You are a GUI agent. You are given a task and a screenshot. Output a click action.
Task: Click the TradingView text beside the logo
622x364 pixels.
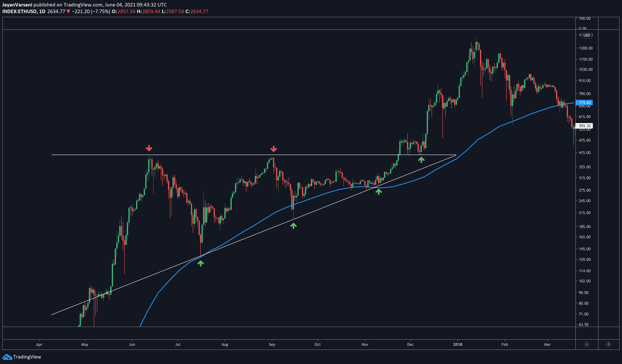[x=27, y=357]
